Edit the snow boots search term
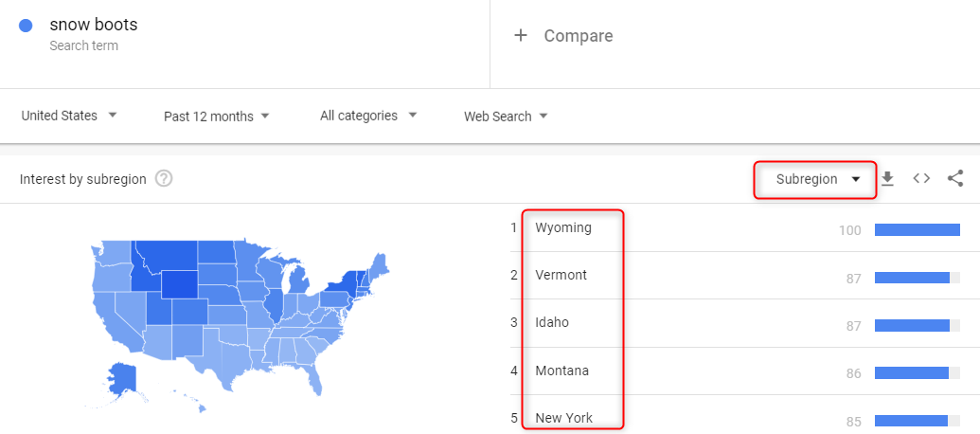 point(94,25)
